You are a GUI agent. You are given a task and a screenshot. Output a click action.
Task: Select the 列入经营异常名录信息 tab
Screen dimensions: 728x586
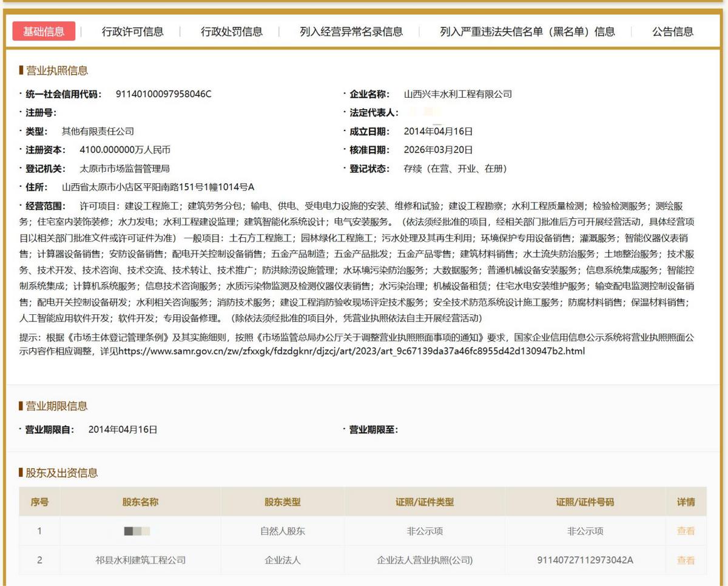351,32
